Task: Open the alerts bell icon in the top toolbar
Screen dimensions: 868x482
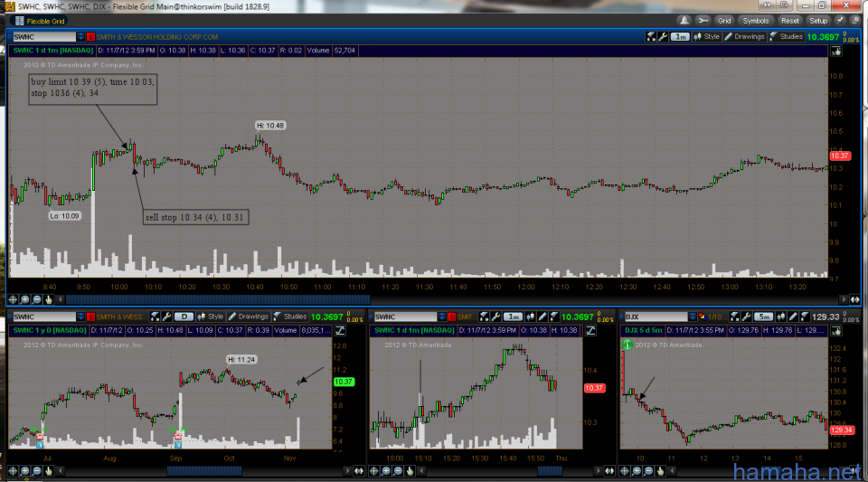Action: (x=684, y=21)
